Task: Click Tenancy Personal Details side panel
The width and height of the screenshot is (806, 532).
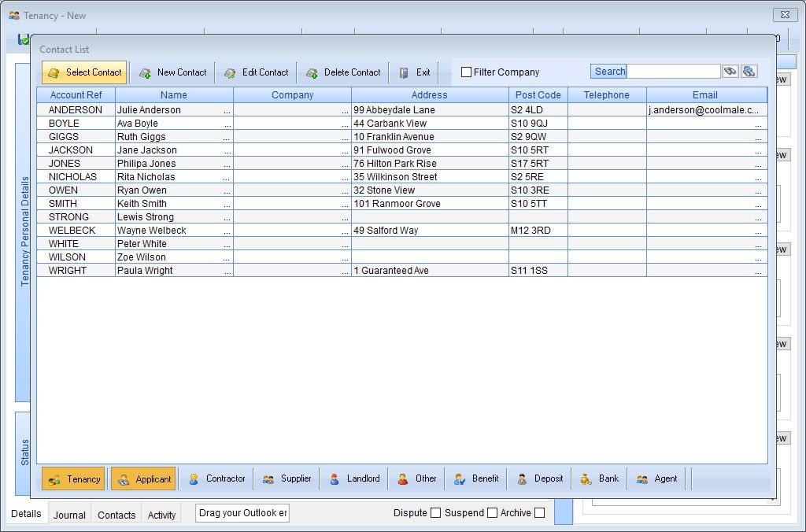Action: tap(23, 232)
